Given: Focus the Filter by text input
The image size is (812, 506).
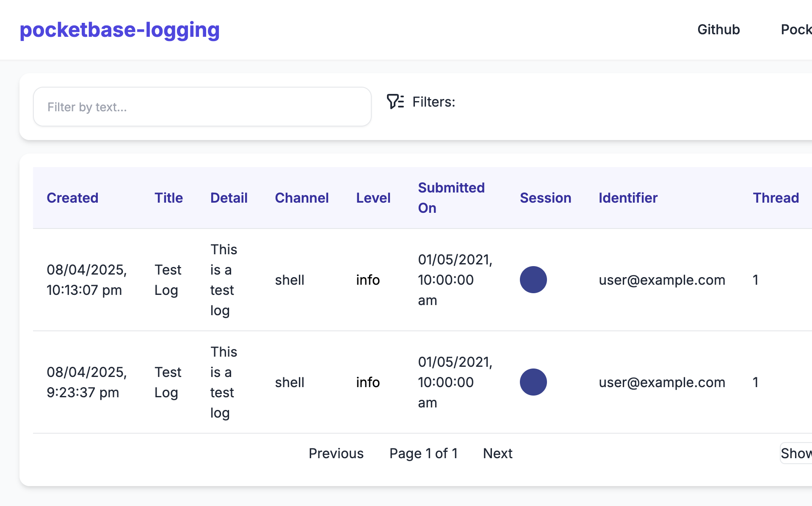Looking at the screenshot, I should (x=202, y=107).
